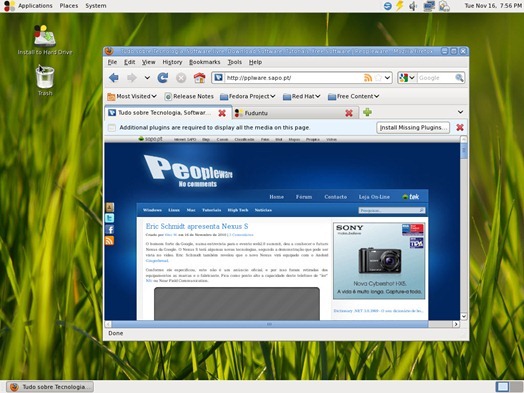Switch to the Fuduntu tab
524x393 pixels.
[x=295, y=113]
